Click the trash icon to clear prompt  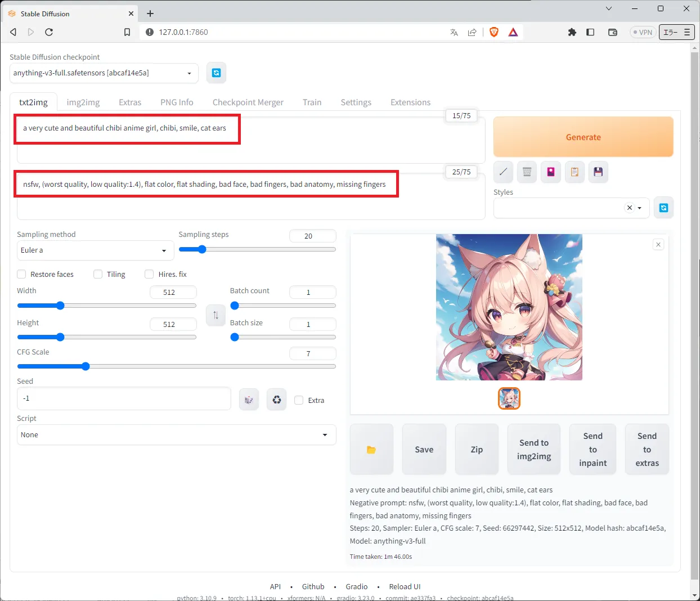point(527,172)
